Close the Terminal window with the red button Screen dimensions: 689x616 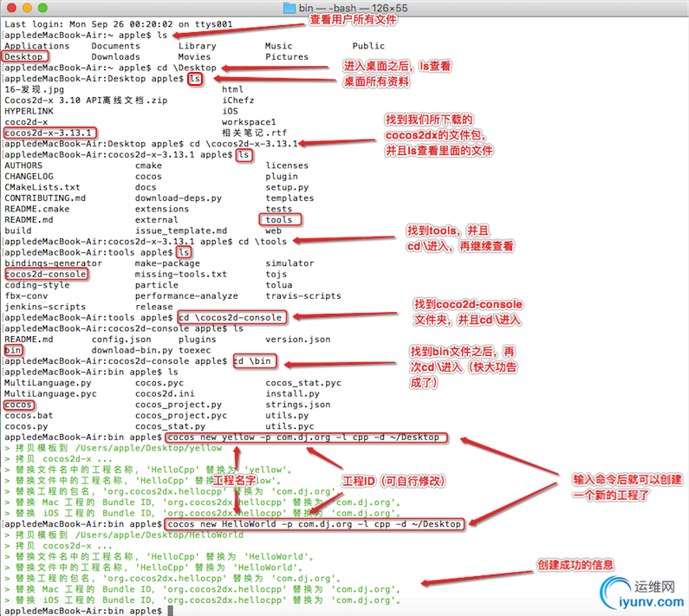pos(12,8)
